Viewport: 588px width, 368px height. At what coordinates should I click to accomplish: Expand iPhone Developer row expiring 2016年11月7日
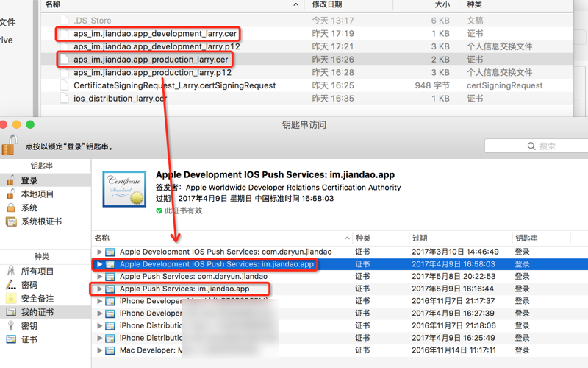[x=99, y=301]
